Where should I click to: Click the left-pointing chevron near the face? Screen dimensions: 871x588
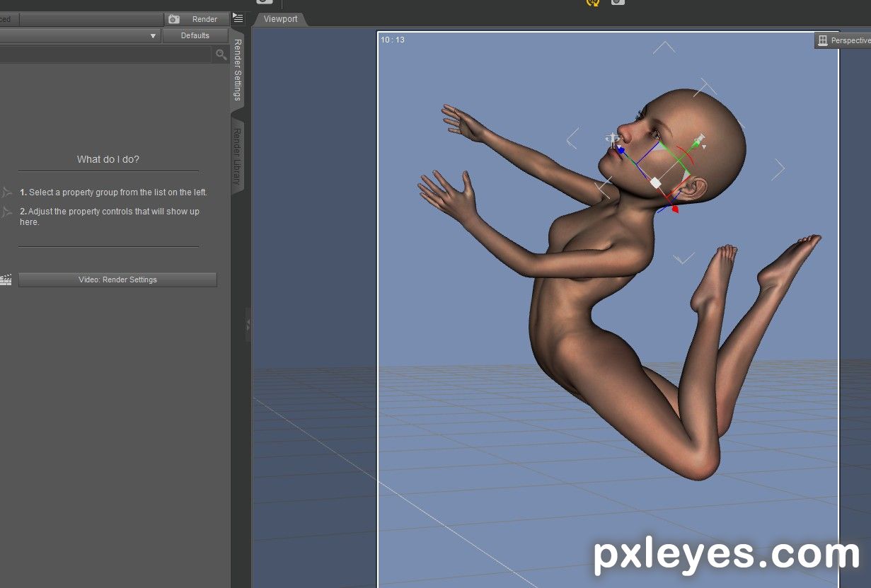click(x=572, y=138)
